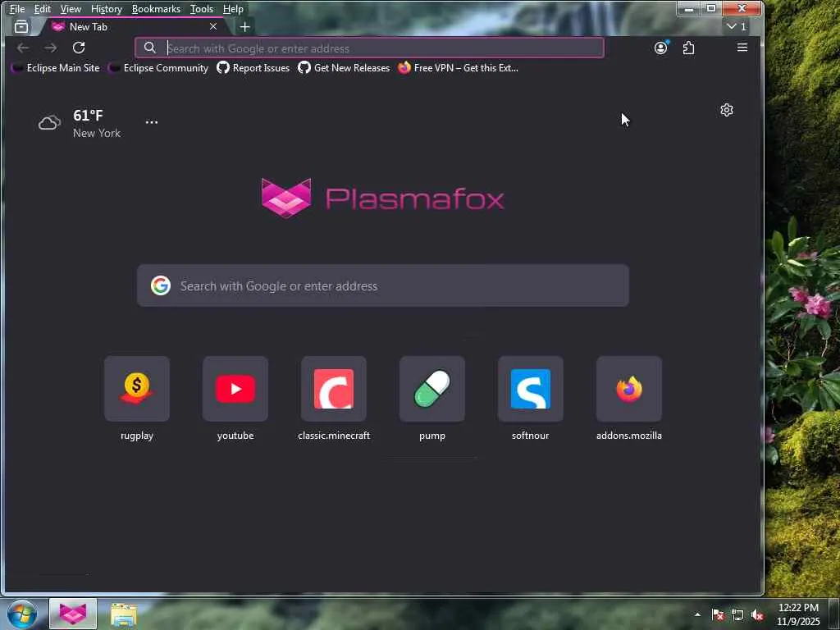
Task: Click the Google logo in search box
Action: click(x=161, y=285)
